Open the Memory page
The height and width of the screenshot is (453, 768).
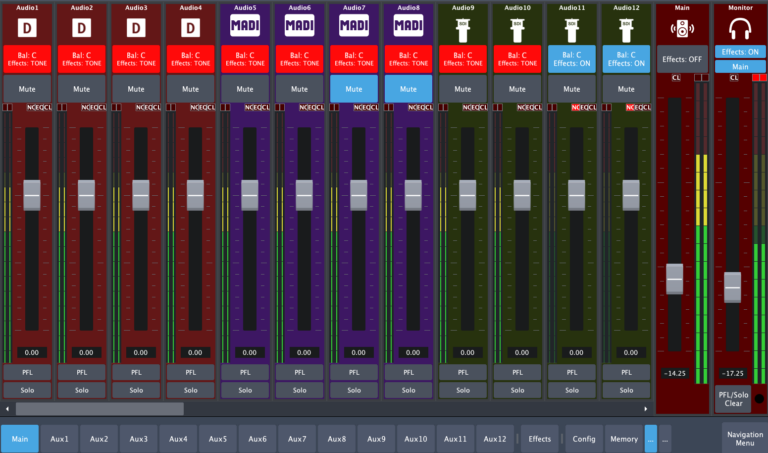[624, 439]
